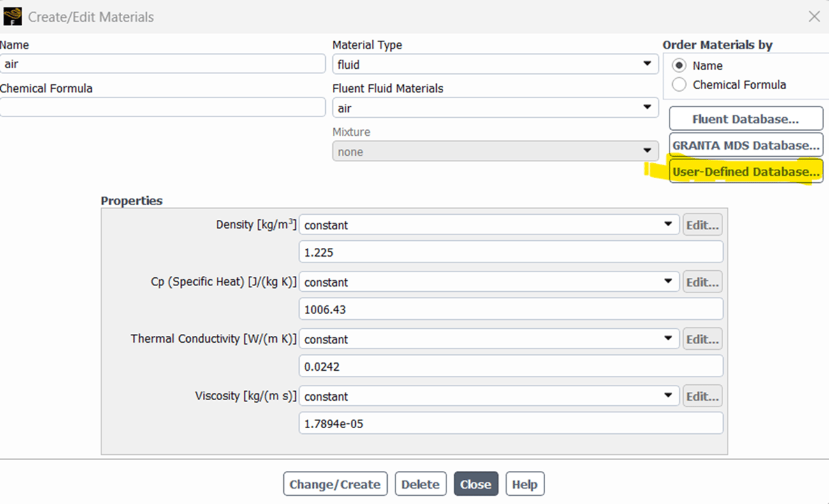Image resolution: width=829 pixels, height=504 pixels.
Task: Click the Fluent application icon in title bar
Action: click(x=11, y=15)
